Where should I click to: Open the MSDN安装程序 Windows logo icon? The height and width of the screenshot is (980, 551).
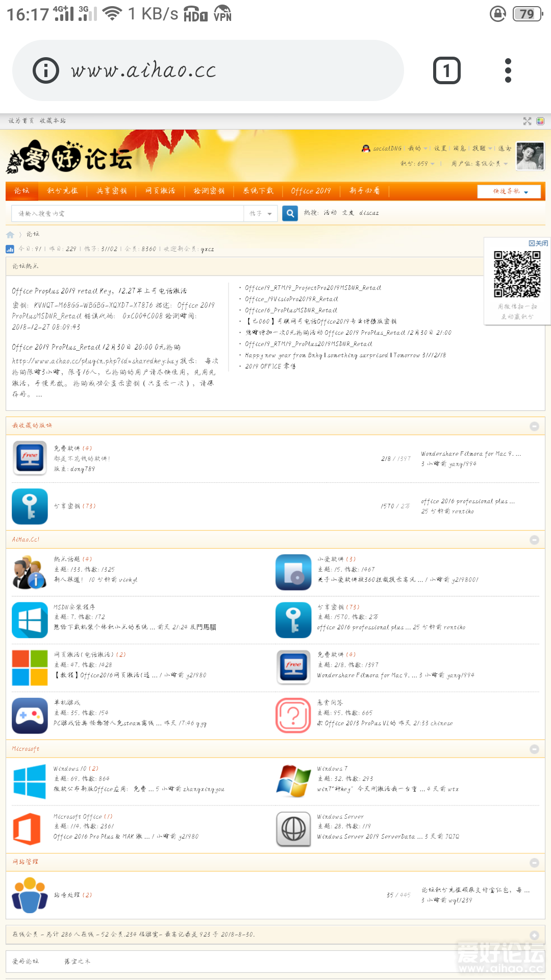30,620
